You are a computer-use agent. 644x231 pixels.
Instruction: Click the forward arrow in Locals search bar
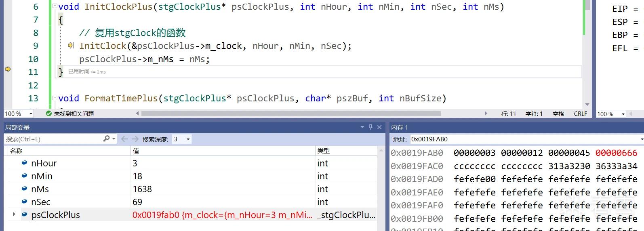pos(135,139)
